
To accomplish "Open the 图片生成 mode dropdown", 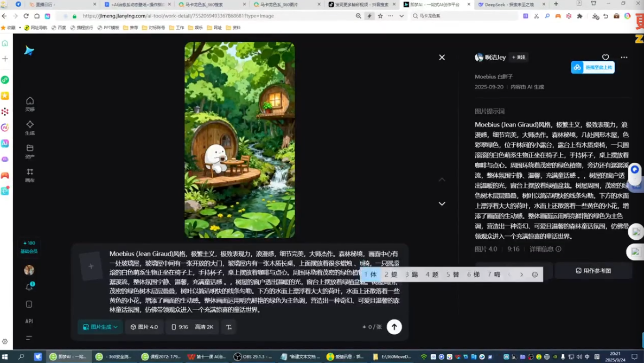I will pyautogui.click(x=100, y=327).
